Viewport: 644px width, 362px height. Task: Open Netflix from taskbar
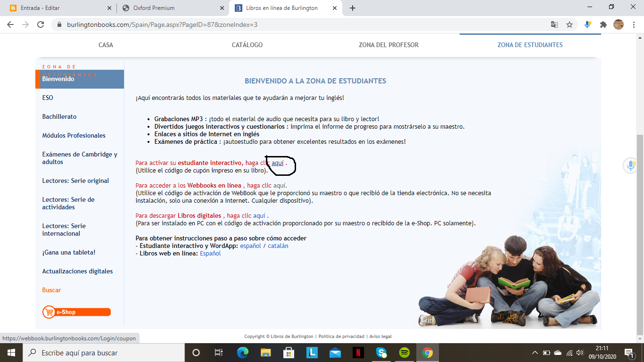coord(358,353)
